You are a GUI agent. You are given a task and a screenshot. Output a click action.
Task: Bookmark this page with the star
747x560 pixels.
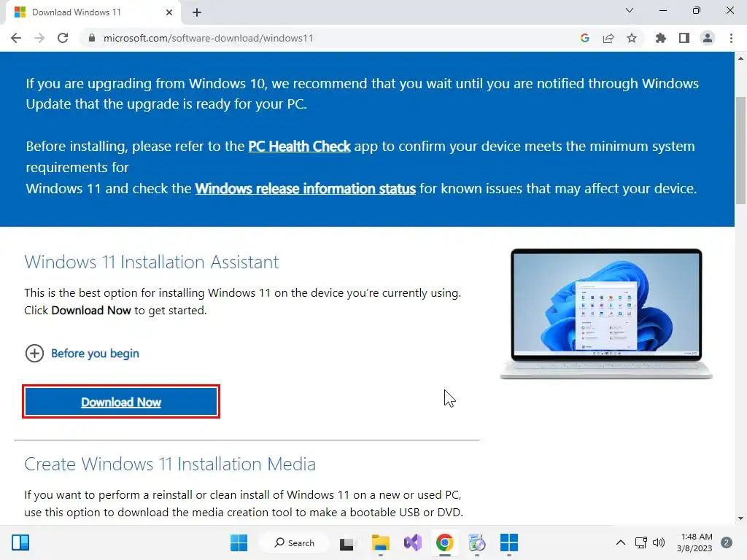(632, 38)
